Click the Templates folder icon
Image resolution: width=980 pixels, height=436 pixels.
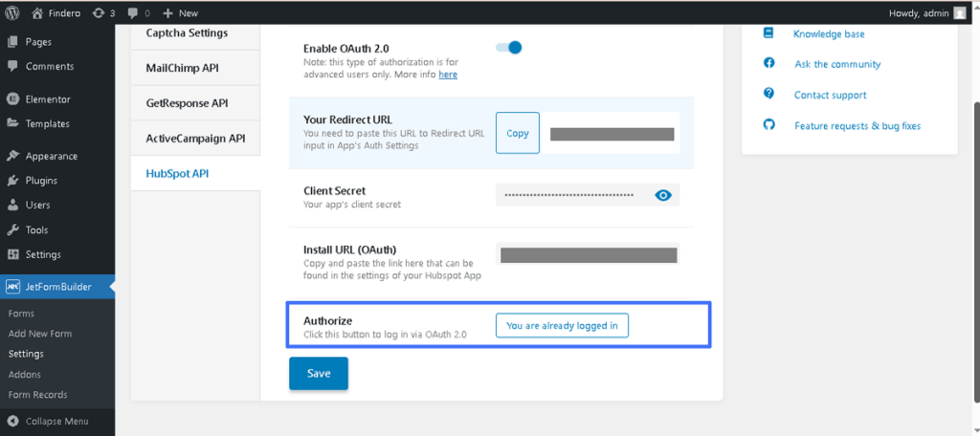[12, 123]
